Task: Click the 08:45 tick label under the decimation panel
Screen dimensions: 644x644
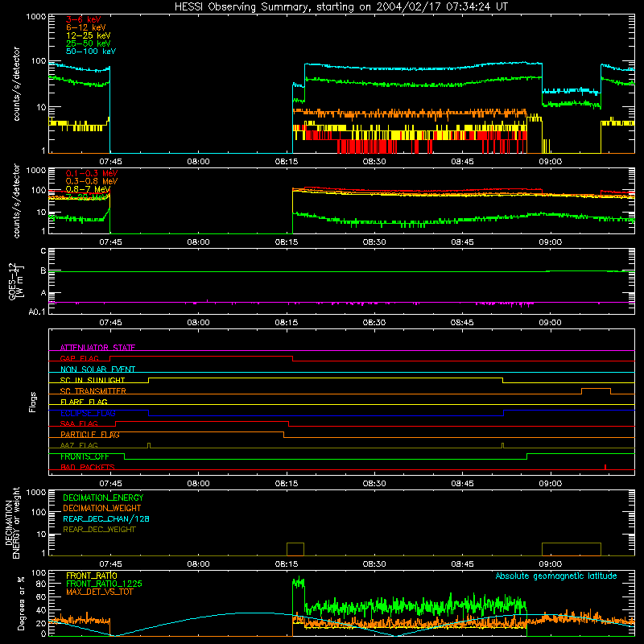Action: point(462,564)
